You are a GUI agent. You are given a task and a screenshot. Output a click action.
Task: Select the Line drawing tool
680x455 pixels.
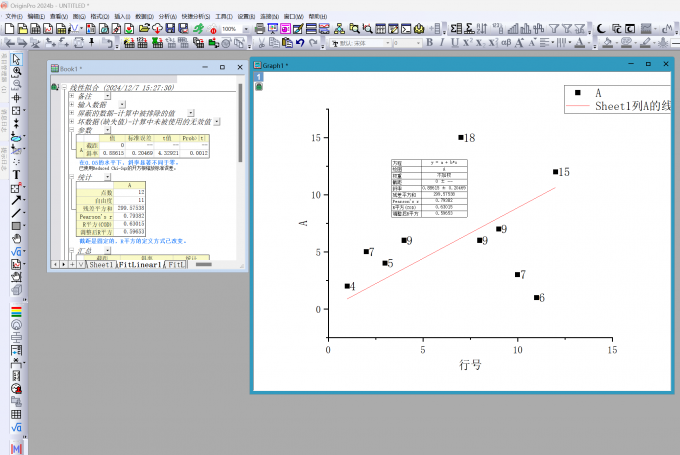(16, 213)
